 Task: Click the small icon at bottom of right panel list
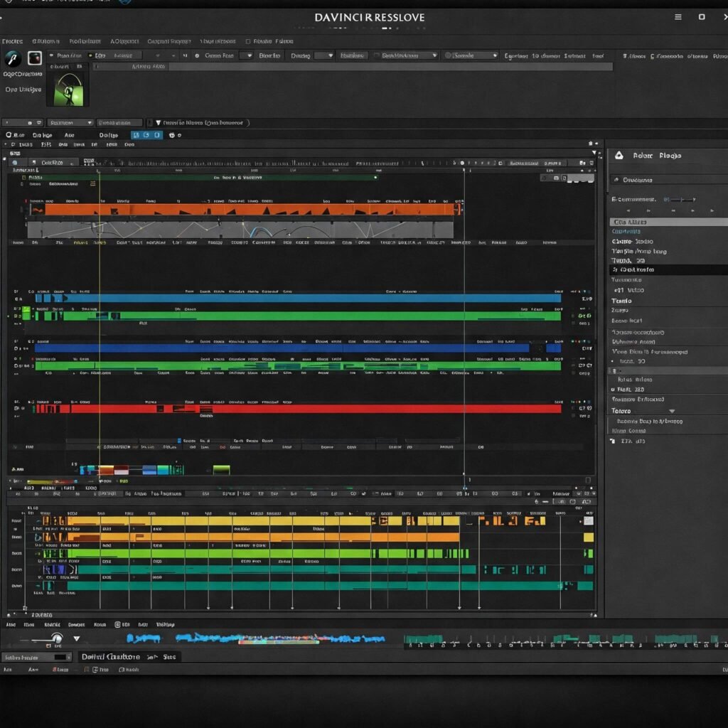[x=612, y=441]
